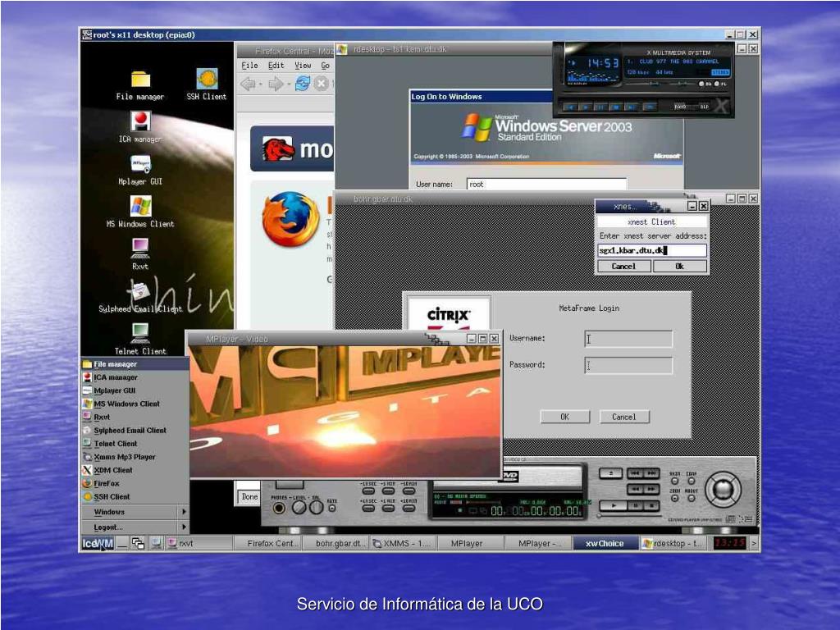Switch to Firefox Cent.. taskbar button

[268, 543]
